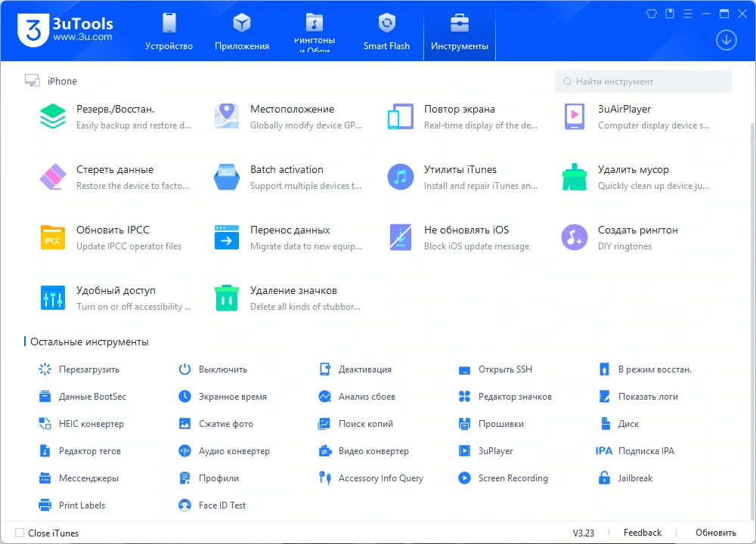Open the Показать логи tool

tap(638, 397)
